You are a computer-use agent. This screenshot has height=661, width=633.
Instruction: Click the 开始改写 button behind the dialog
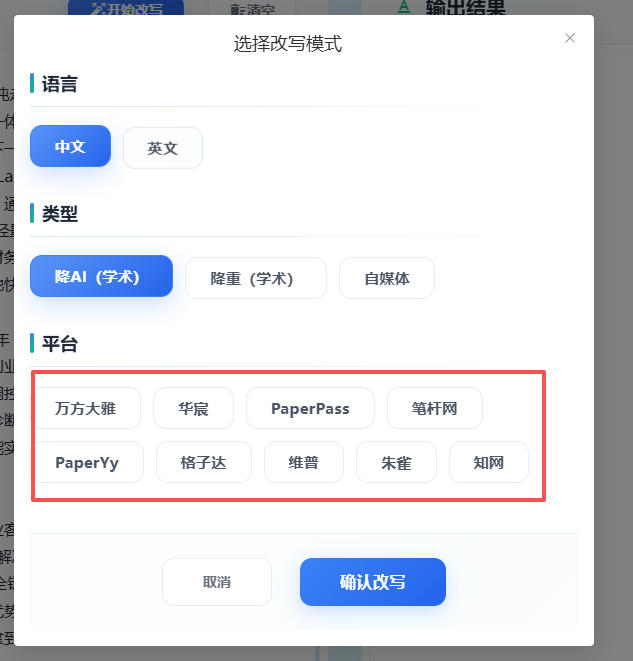tap(128, 9)
